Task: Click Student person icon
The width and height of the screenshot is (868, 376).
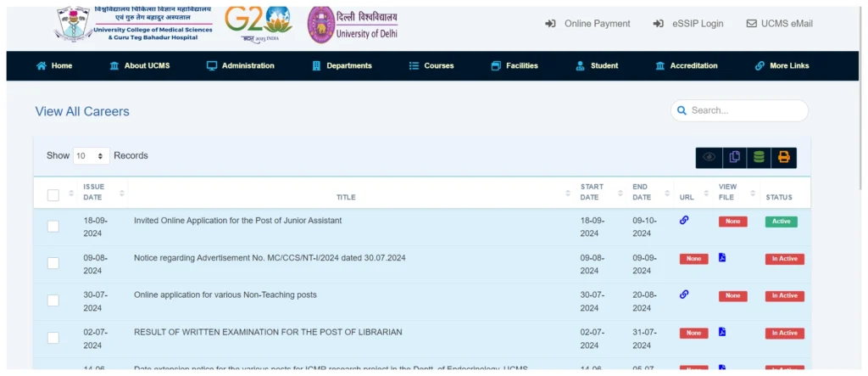Action: pos(580,65)
